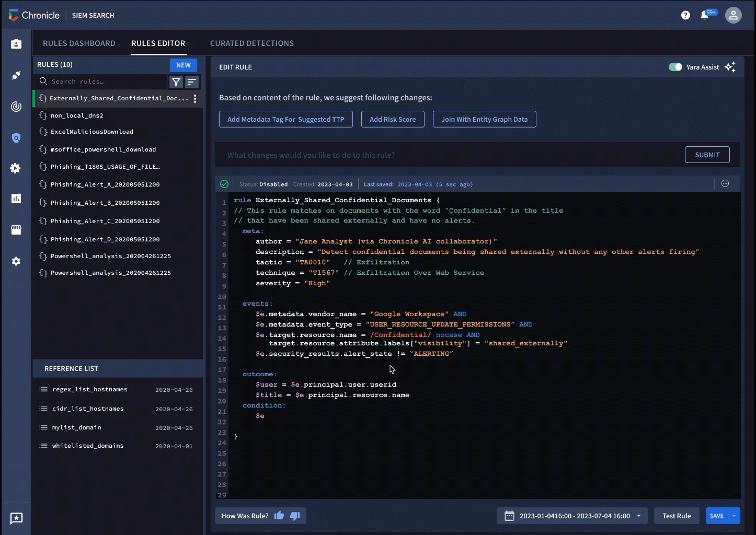The height and width of the screenshot is (535, 756).
Task: Click the list icon for whitelisted_domains
Action: click(43, 446)
